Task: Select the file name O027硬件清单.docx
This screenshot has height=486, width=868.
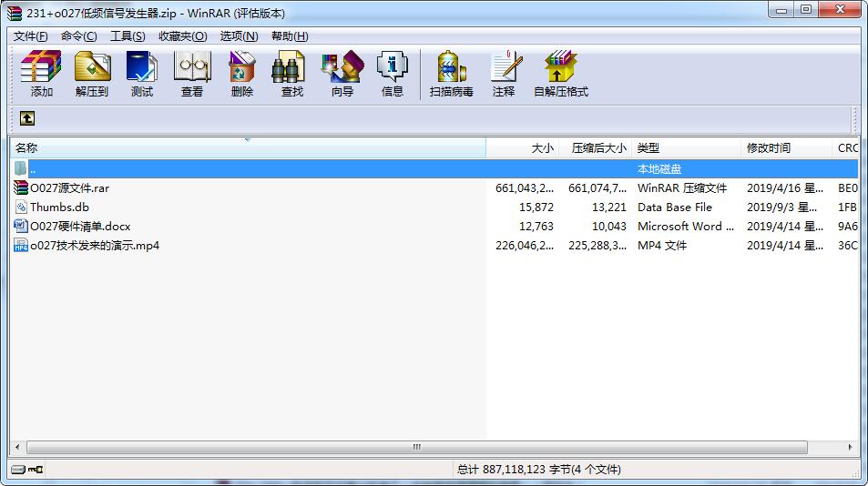Action: [x=81, y=226]
